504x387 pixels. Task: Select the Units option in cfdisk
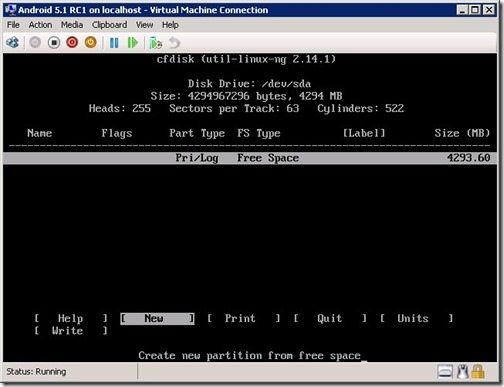click(x=417, y=318)
